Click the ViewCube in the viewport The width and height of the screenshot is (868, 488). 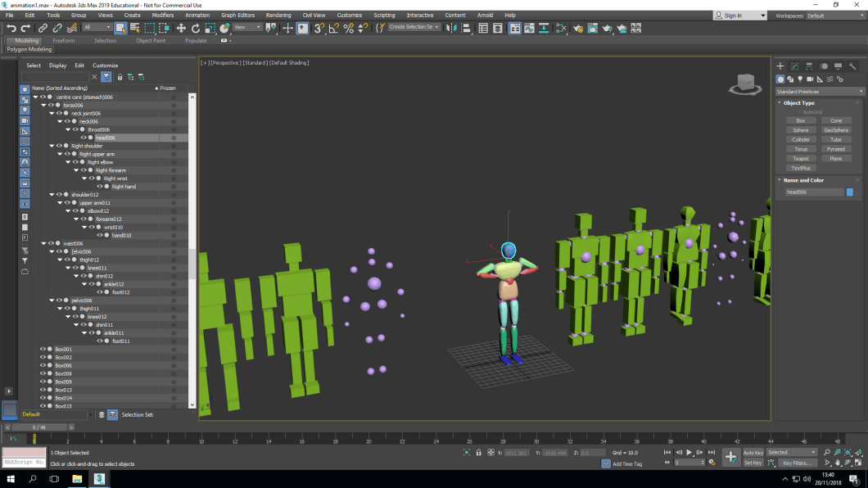[745, 84]
